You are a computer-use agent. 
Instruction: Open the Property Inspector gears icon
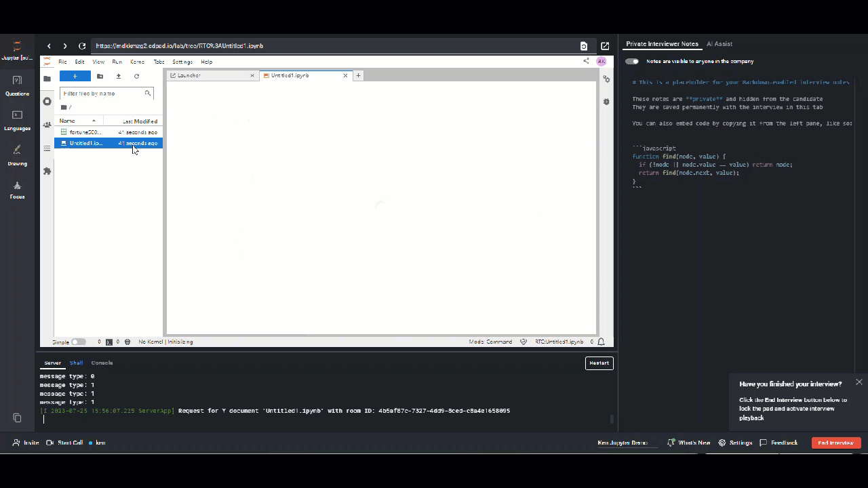[606, 79]
